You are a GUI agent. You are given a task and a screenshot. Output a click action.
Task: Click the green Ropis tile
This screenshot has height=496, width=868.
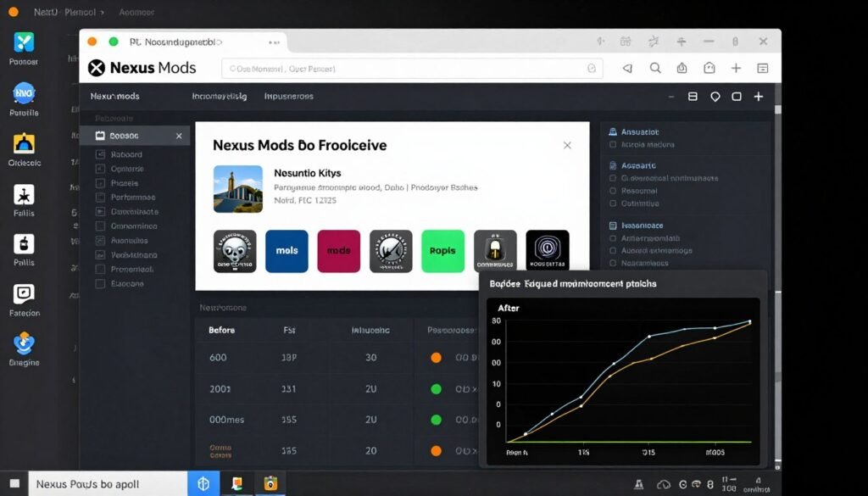coord(442,251)
